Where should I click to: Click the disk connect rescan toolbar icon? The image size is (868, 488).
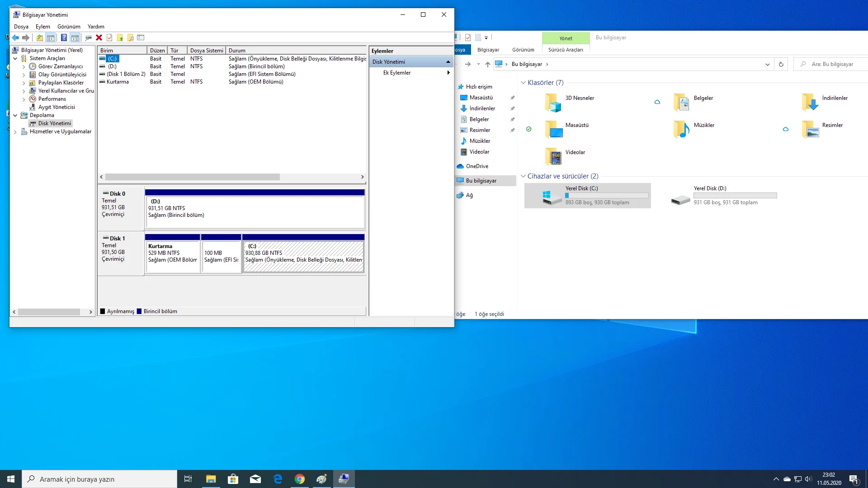[x=88, y=38]
